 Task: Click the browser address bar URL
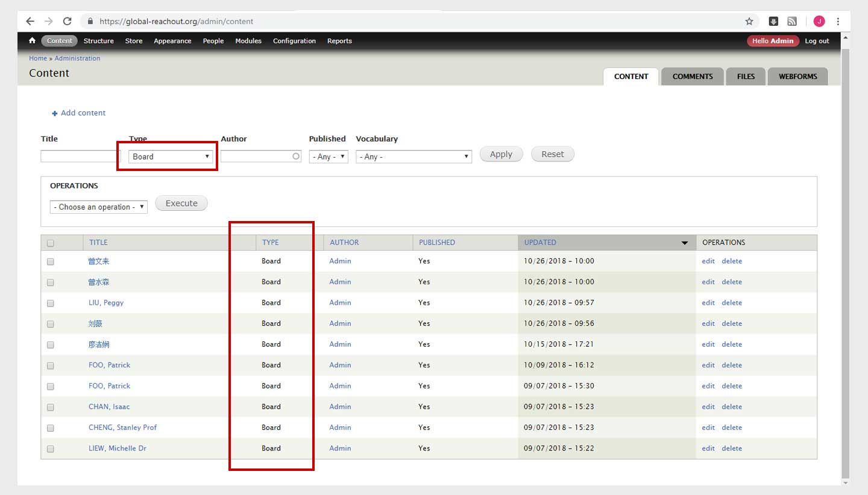point(176,21)
